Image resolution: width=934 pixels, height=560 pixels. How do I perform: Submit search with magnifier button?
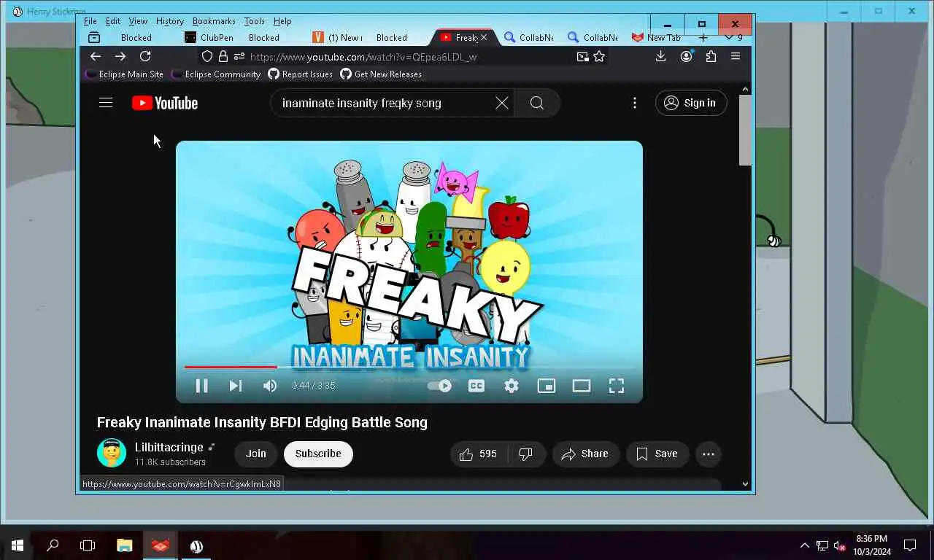point(537,103)
